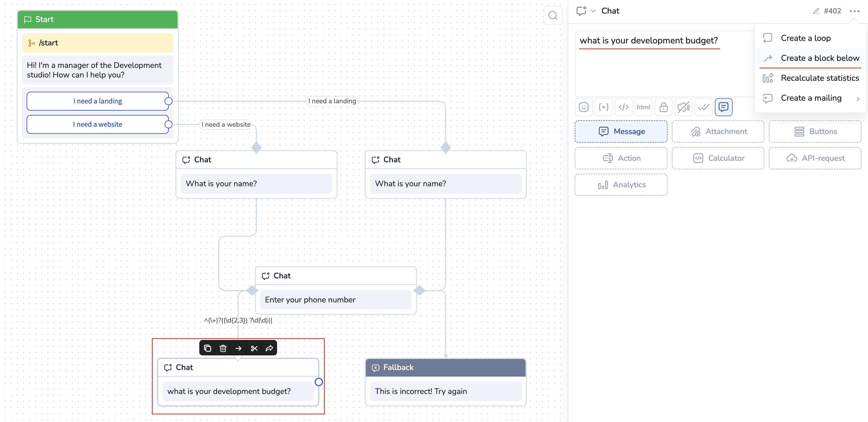This screenshot has width=868, height=422.
Task: Click the share arrow icon on block toolbar
Action: (x=269, y=348)
